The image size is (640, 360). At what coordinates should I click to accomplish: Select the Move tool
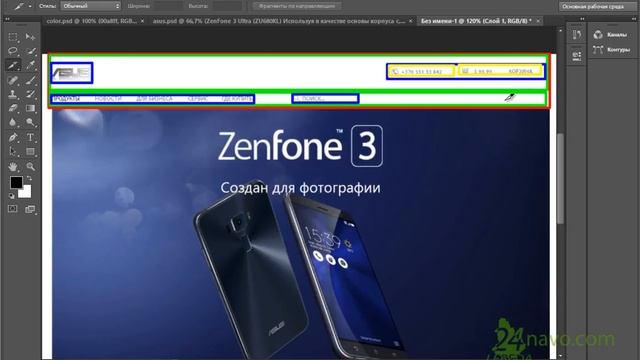click(x=30, y=37)
